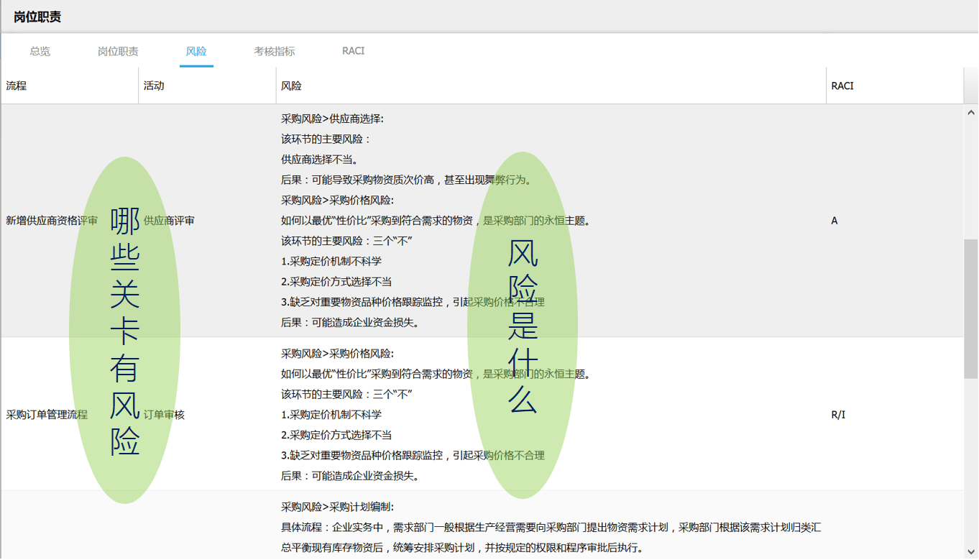979x560 pixels.
Task: Select the 采购订单管理流程 process cell
Action: click(x=47, y=415)
